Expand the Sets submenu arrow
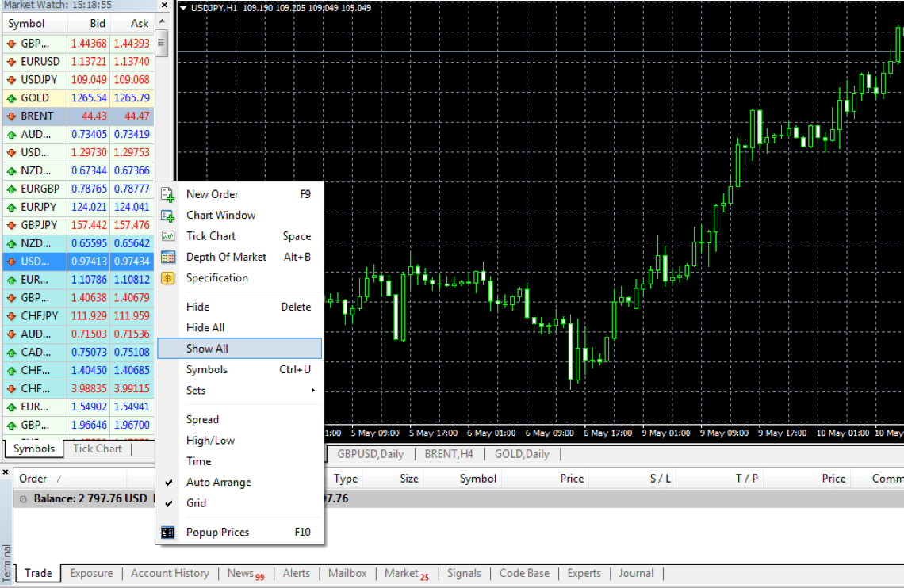 tap(313, 391)
